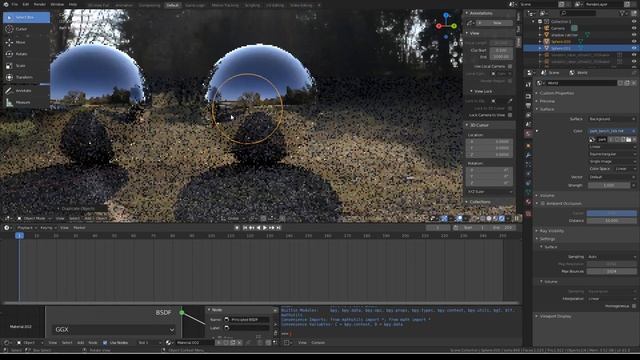The height and width of the screenshot is (360, 640).
Task: Toggle visibility eye for Sphere.000
Action: pos(634,41)
